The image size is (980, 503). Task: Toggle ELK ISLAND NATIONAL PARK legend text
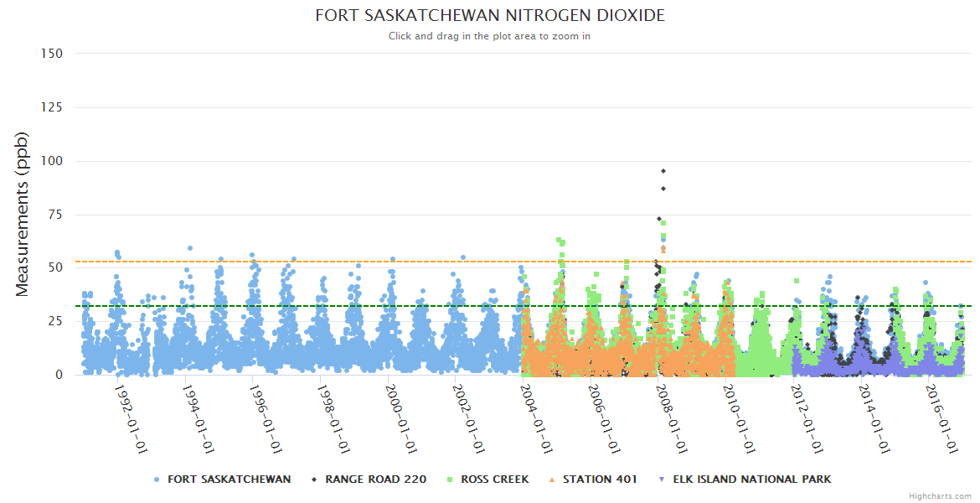pyautogui.click(x=751, y=480)
